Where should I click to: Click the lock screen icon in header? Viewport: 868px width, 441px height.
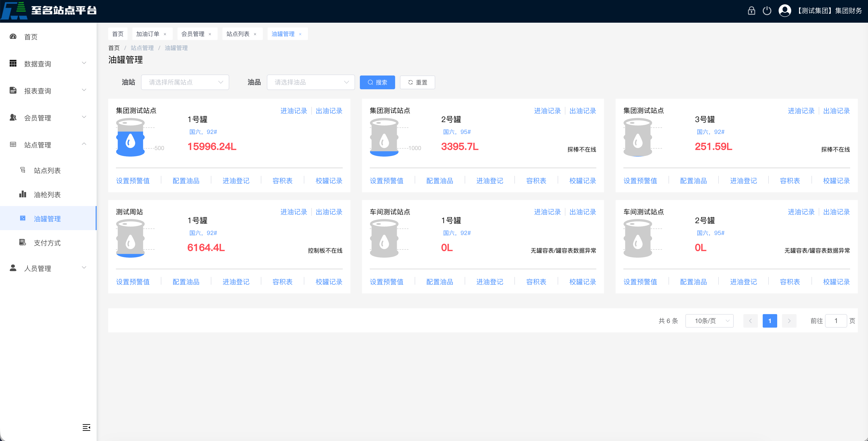pos(751,11)
